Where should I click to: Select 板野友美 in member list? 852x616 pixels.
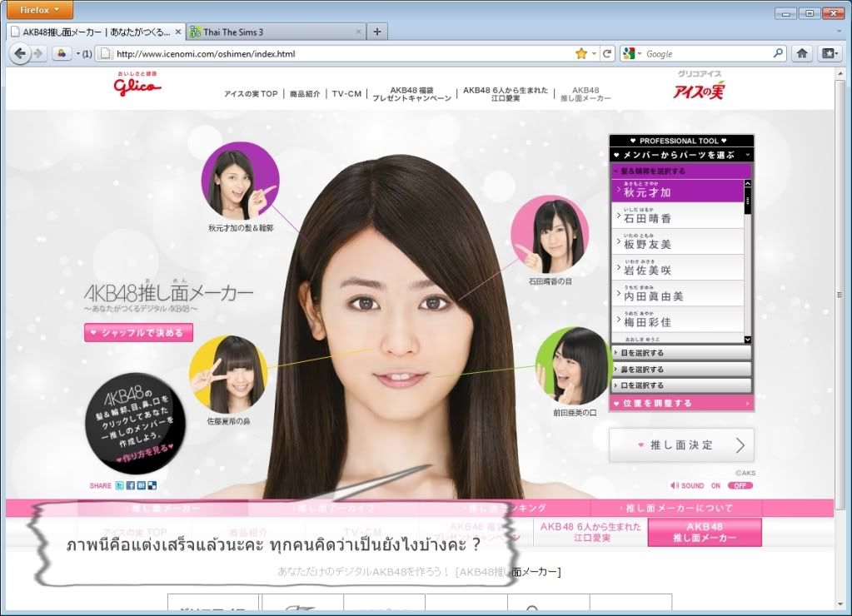(x=677, y=242)
